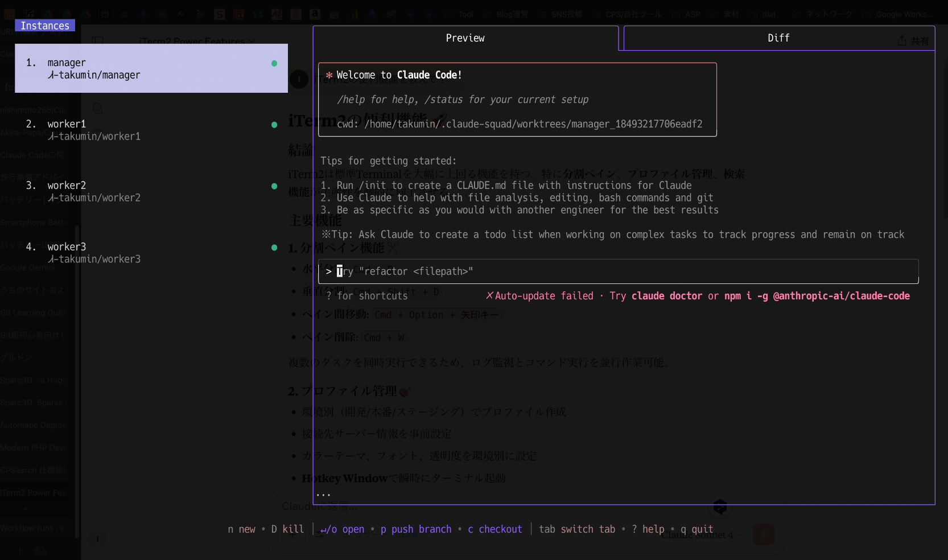This screenshot has height=560, width=948.
Task: Click the green status dot for worker2
Action: click(x=274, y=186)
